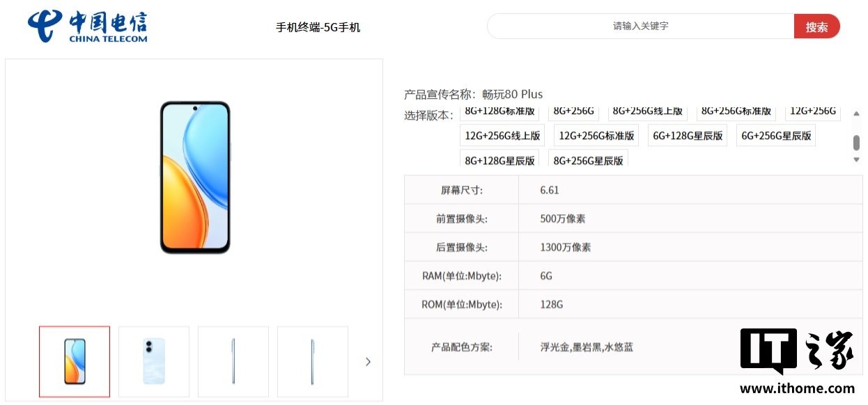This screenshot has width=868, height=405.
Task: Click the China Telecom logo
Action: click(87, 25)
